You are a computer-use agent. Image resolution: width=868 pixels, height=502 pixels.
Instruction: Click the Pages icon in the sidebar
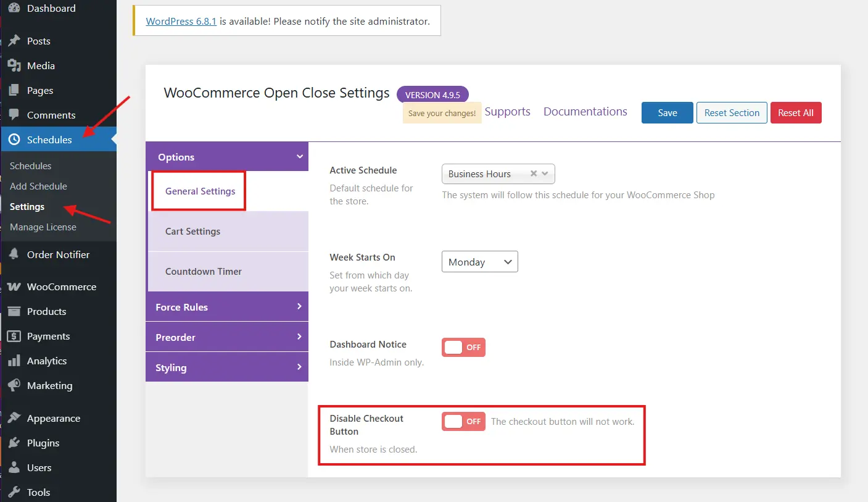(14, 91)
